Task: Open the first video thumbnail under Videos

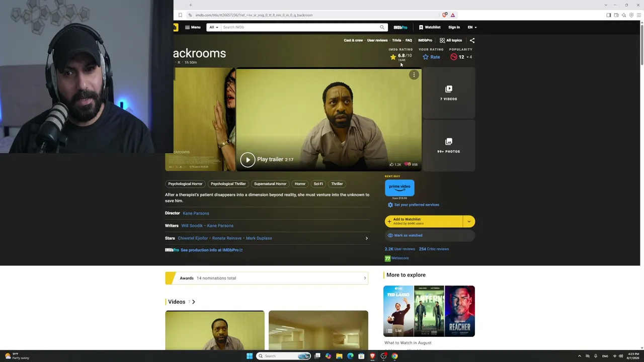Action: (215, 330)
